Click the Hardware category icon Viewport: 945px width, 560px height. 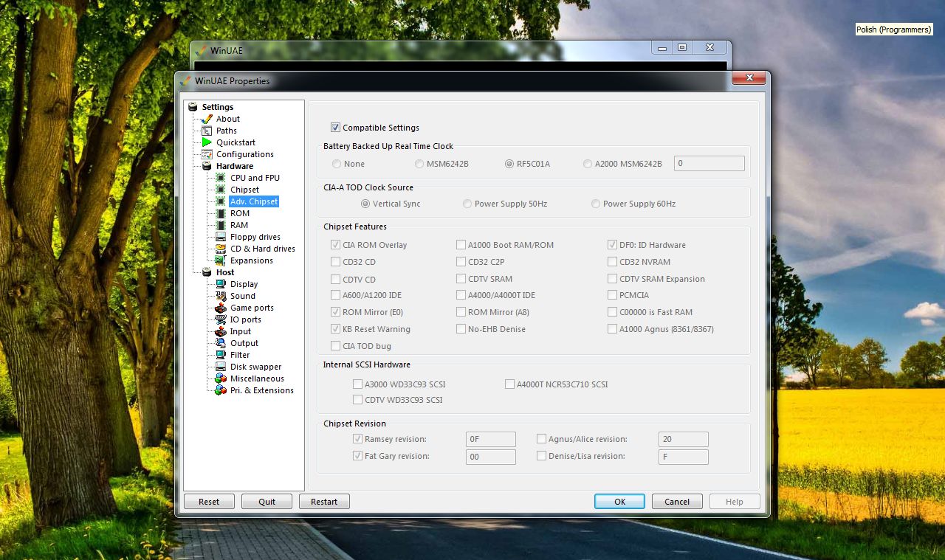207,166
